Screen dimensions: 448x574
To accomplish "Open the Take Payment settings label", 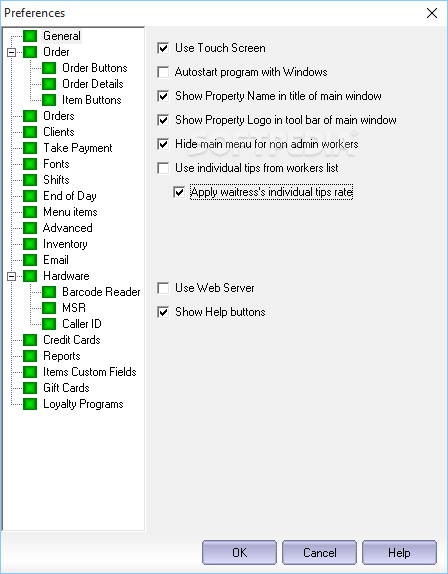I will [x=78, y=148].
